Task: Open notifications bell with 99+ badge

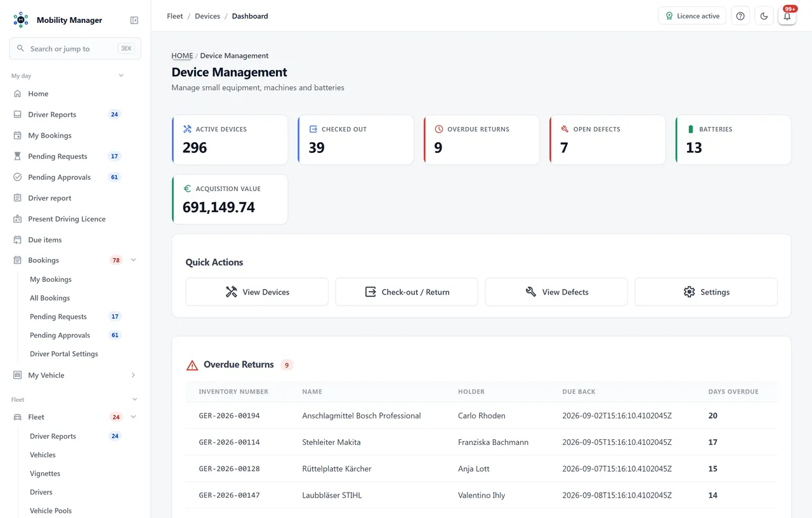Action: click(x=787, y=16)
